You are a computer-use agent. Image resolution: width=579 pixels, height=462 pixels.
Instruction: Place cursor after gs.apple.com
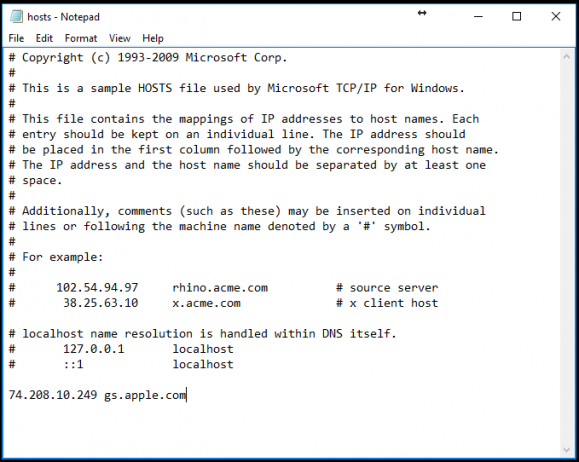tap(187, 395)
